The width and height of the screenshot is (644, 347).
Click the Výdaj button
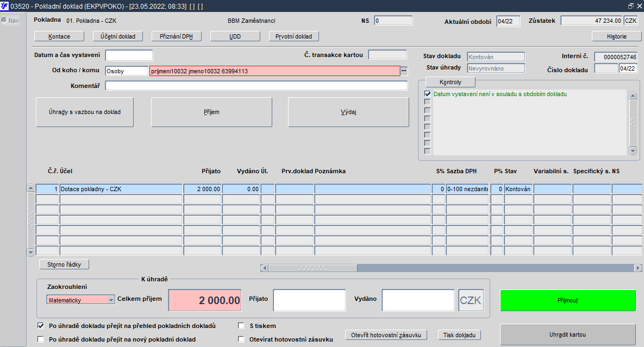pyautogui.click(x=348, y=112)
